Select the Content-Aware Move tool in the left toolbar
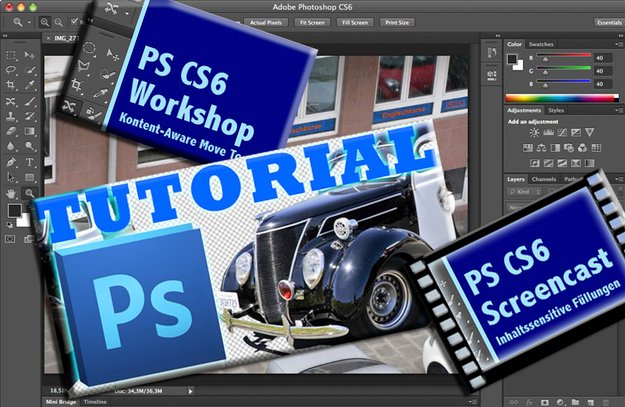This screenshot has height=407, width=625. coord(11,101)
